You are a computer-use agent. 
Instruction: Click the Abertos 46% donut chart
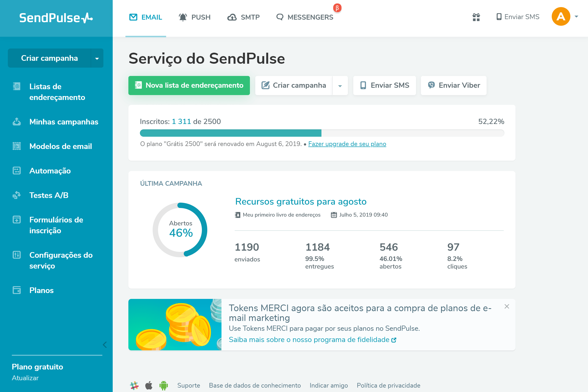pos(180,230)
